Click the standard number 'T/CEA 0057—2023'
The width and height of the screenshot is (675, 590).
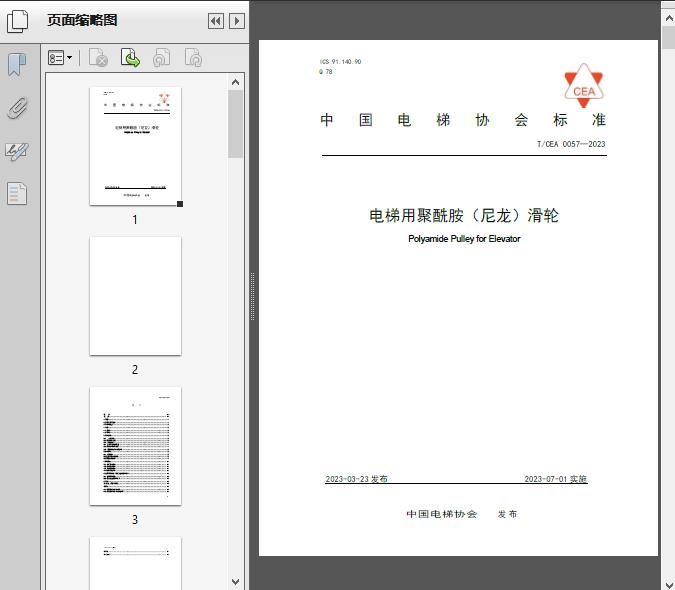tap(571, 144)
